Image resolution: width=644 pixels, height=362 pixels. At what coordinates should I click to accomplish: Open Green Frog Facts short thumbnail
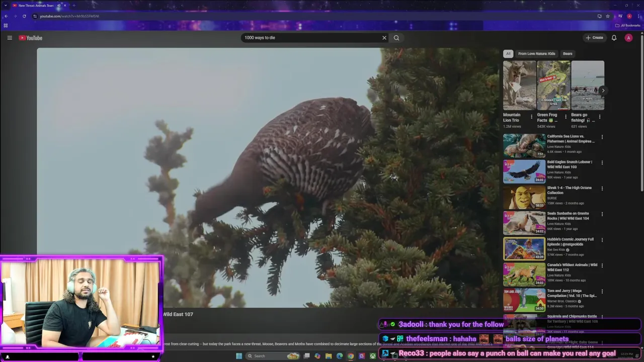click(x=553, y=85)
